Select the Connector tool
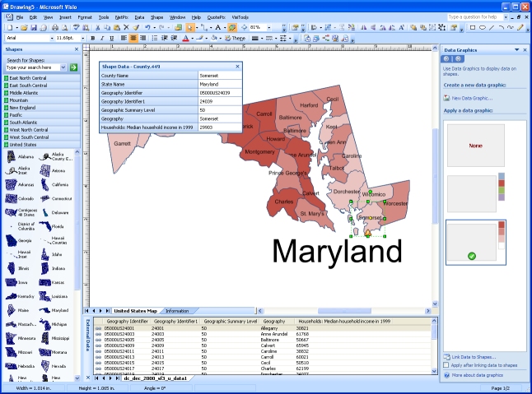Image resolution: width=532 pixels, height=394 pixels. tap(204, 28)
